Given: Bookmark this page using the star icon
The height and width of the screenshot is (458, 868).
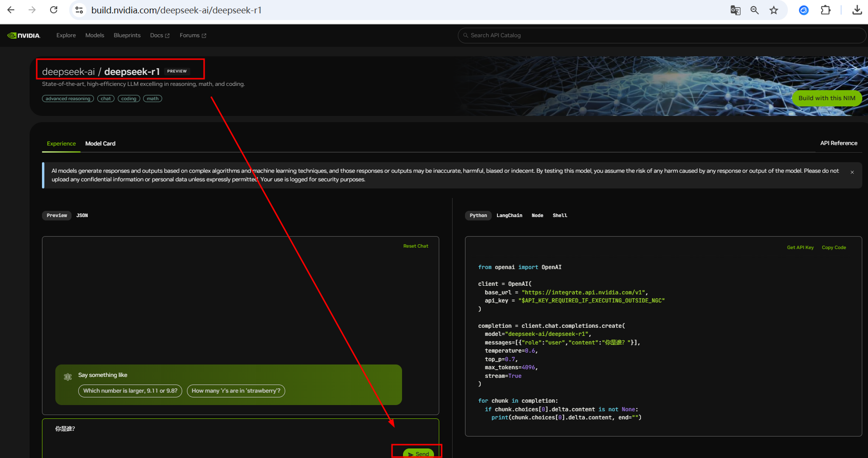Looking at the screenshot, I should 774,10.
